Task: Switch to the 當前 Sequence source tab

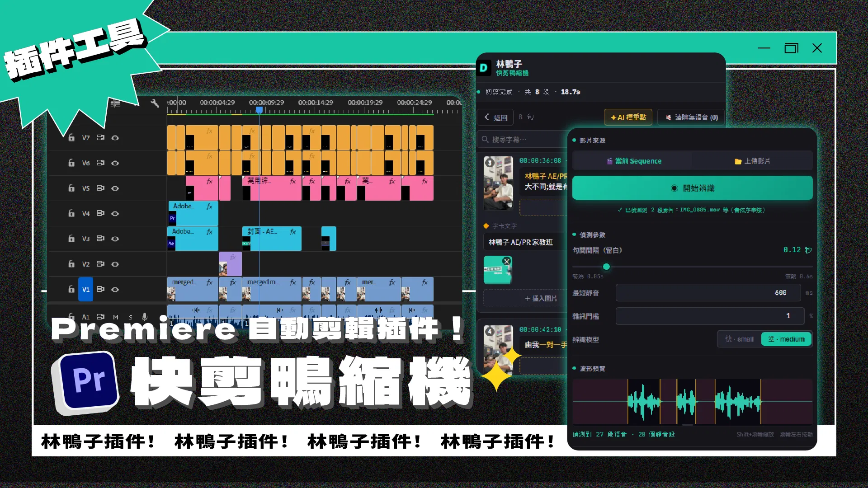Action: (633, 161)
